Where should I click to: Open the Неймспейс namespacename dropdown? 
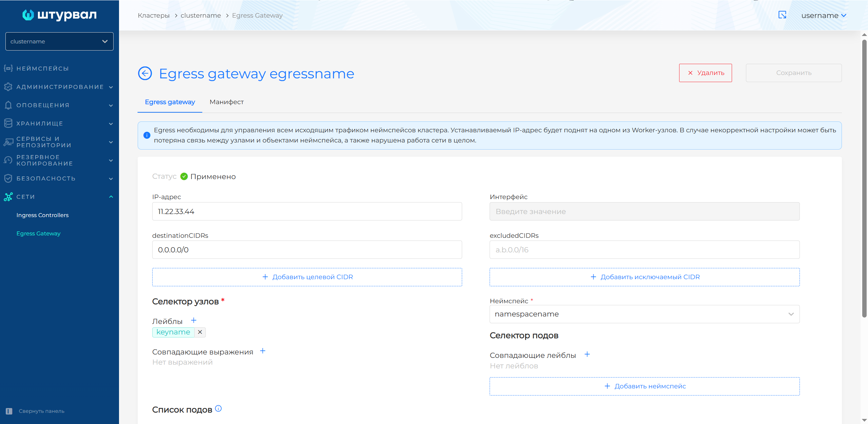click(x=644, y=314)
